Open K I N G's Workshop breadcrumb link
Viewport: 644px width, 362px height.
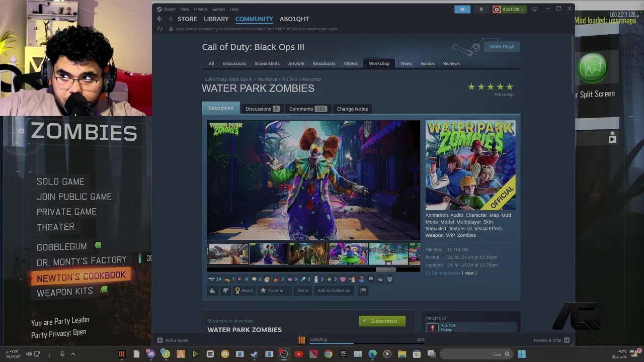301,79
